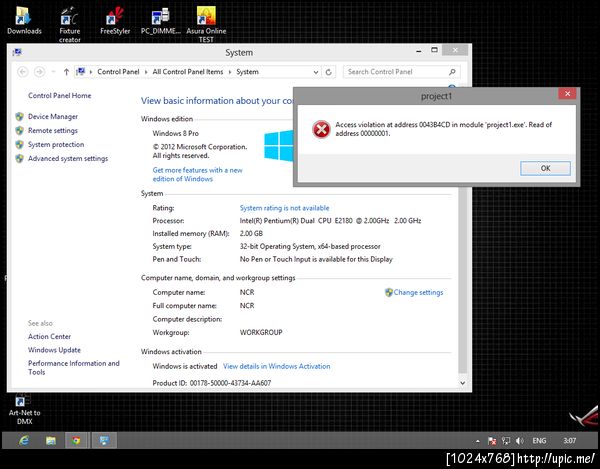Go back in the System window

(x=23, y=72)
